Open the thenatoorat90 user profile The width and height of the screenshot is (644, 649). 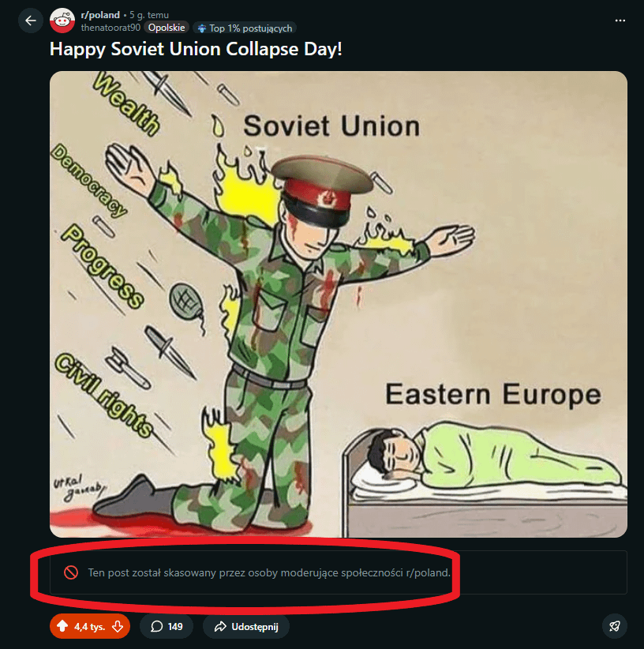110,28
